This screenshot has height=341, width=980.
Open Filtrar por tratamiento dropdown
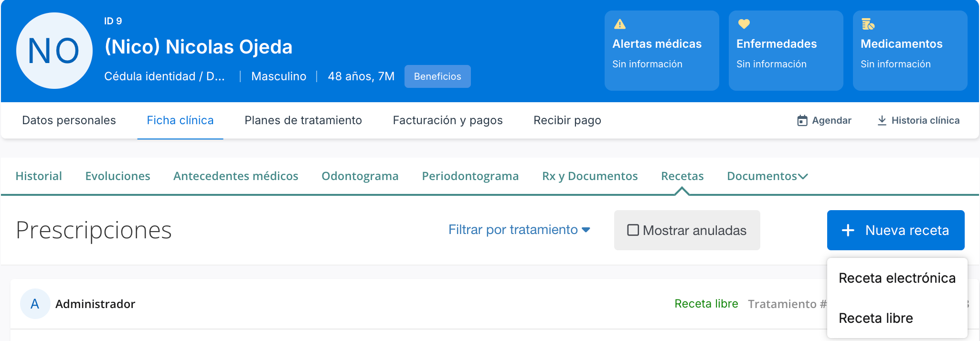[x=519, y=230]
